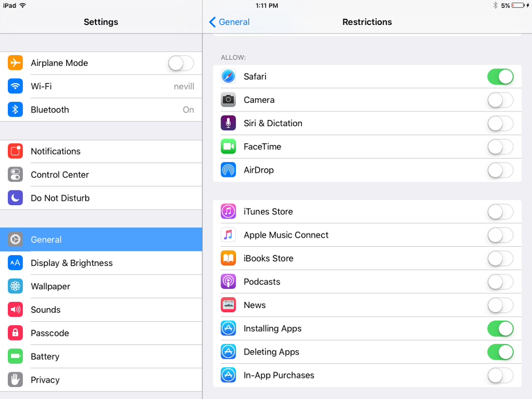Tap the Siri microphone icon
Viewport: 532px width, 399px height.
(228, 123)
